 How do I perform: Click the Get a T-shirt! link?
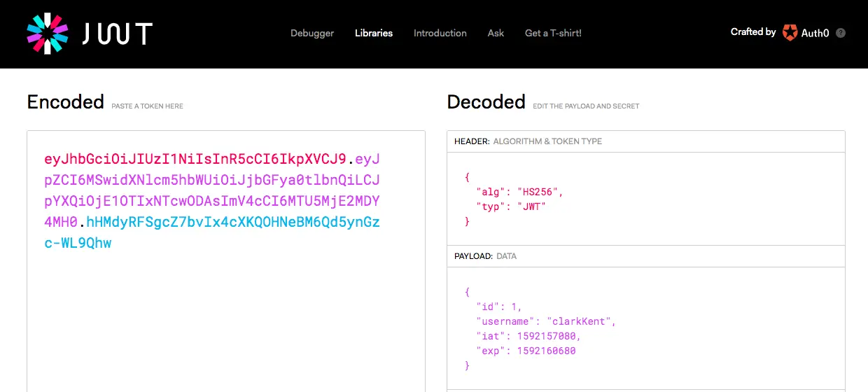[553, 33]
